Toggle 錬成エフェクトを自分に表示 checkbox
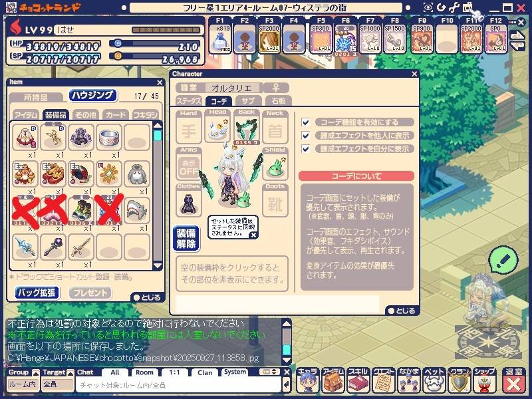Image resolution: width=532 pixels, height=399 pixels. pos(306,149)
